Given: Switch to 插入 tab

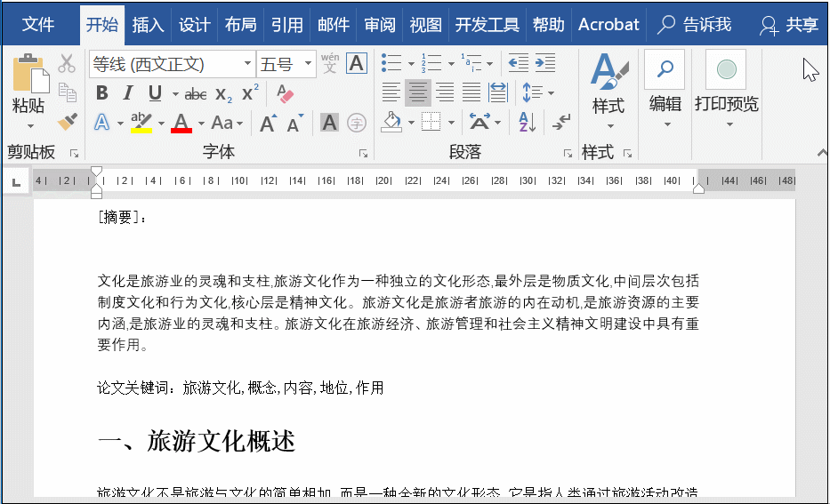Looking at the screenshot, I should [149, 24].
